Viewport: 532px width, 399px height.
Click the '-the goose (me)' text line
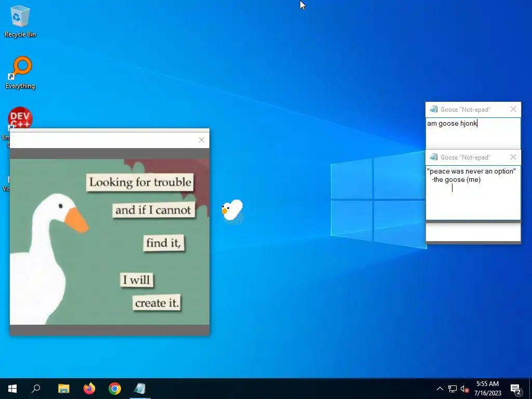tap(456, 179)
